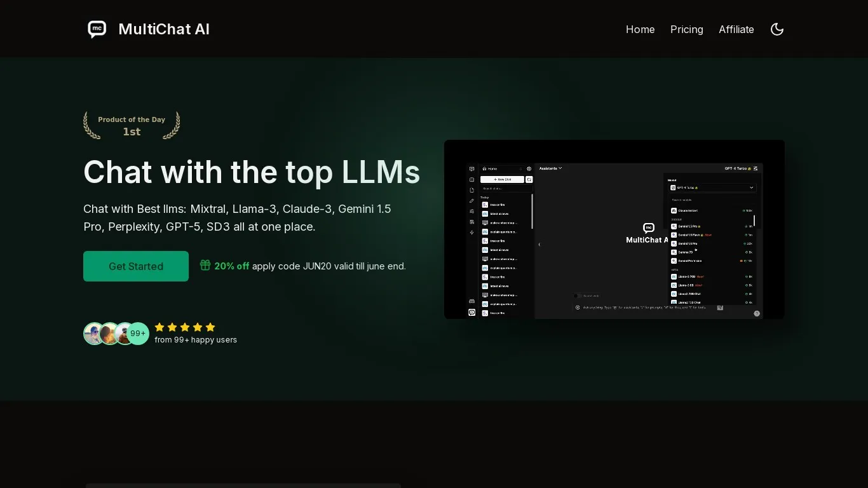
Task: Click the 99+ user count badge
Action: click(138, 333)
